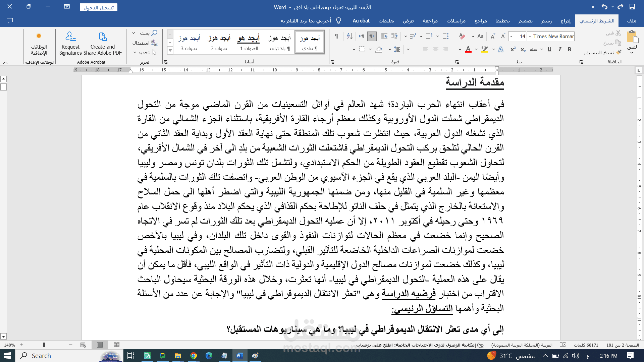Toggle italic formatting
The height and width of the screenshot is (362, 644).
point(559,50)
